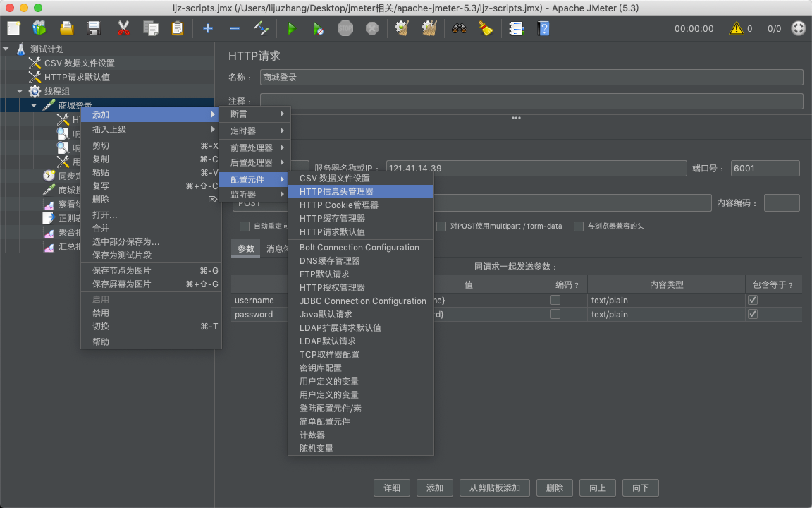Screen dimensions: 812x508
Task: Click the gear icon beside 线程组
Action: [x=35, y=91]
